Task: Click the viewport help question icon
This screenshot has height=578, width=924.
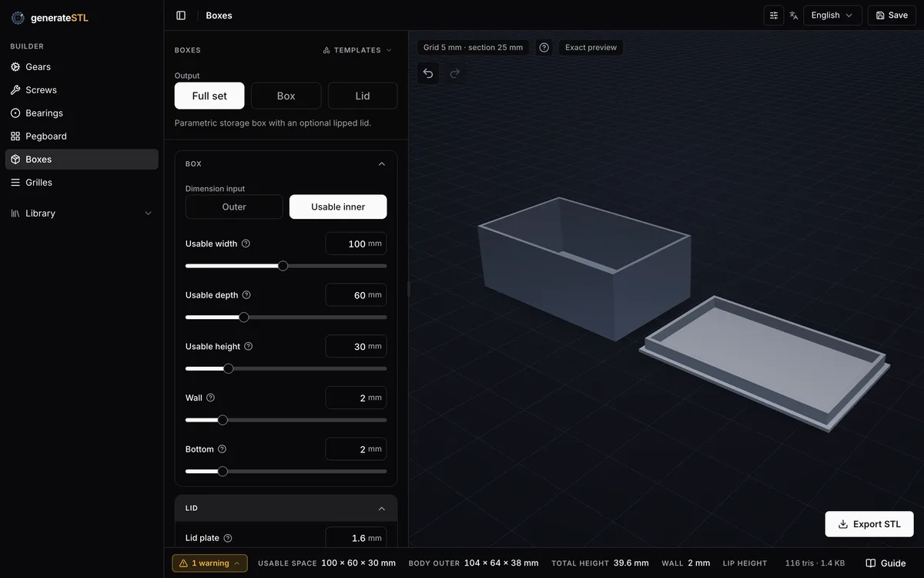Action: [x=544, y=48]
